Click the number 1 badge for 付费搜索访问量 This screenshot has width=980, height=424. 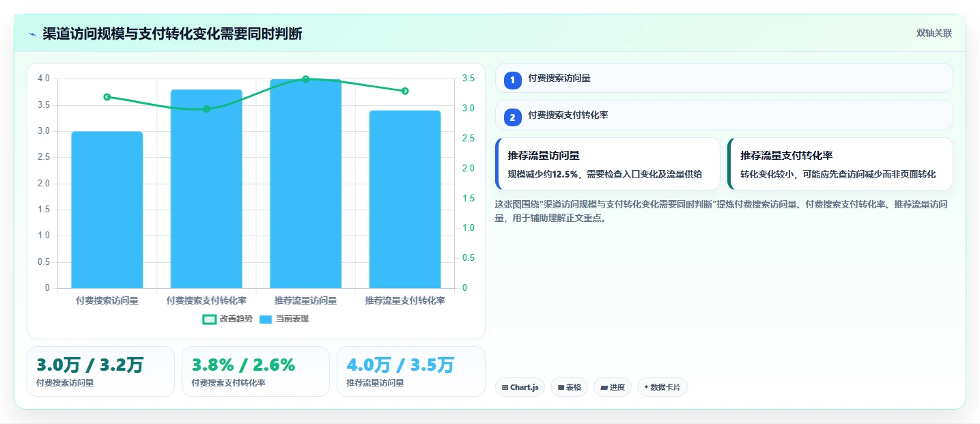[512, 80]
